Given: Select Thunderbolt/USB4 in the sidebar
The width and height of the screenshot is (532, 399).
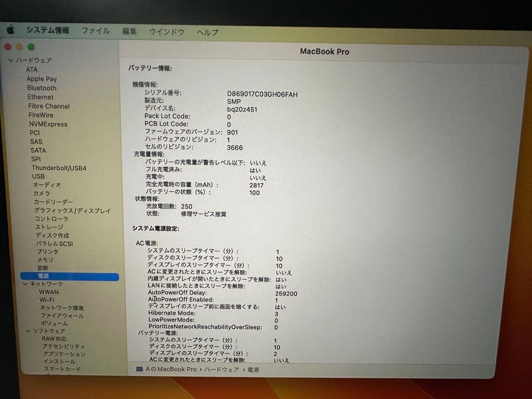Looking at the screenshot, I should pyautogui.click(x=60, y=167).
